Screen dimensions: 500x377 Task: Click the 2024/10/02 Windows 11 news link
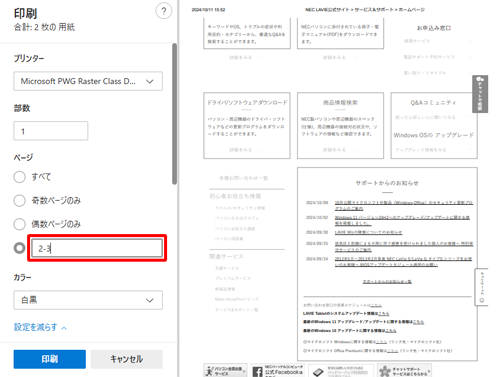pos(402,220)
